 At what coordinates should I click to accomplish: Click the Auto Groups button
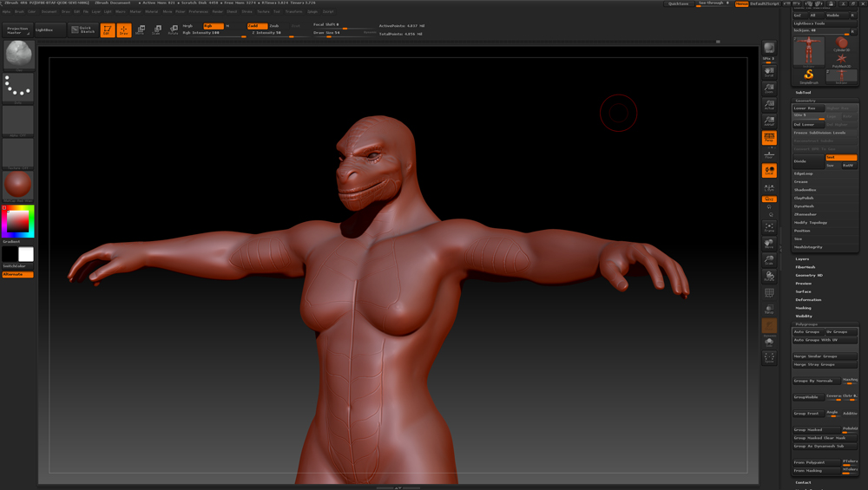[x=806, y=331]
